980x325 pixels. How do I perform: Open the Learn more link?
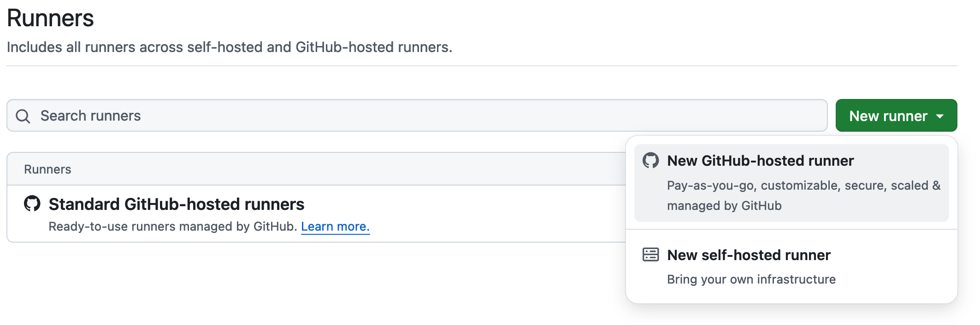335,226
